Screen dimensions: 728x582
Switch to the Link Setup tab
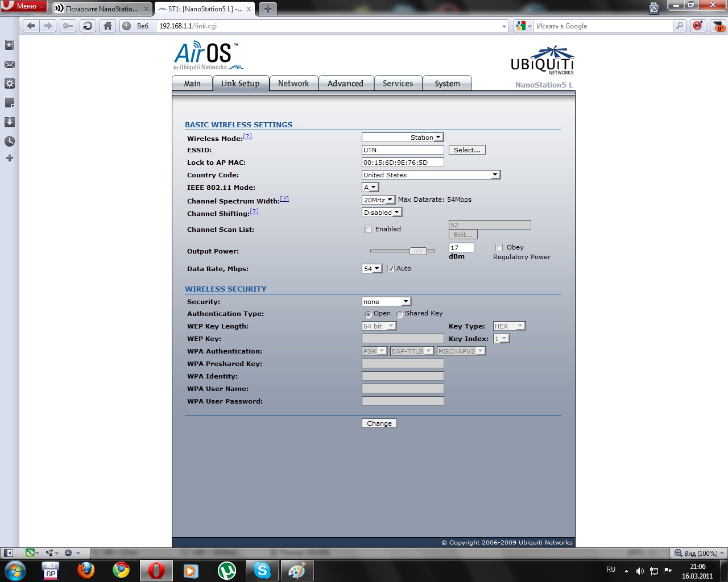tap(240, 84)
